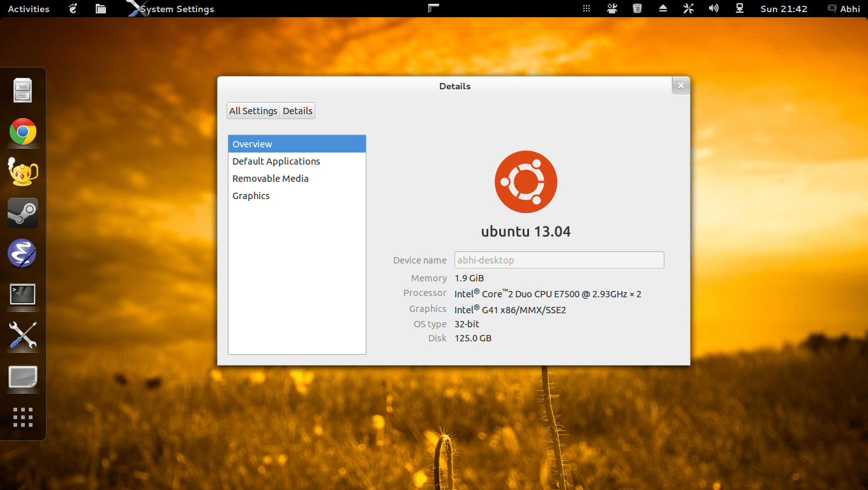Launch the file cabinet Files app in dock

click(23, 90)
